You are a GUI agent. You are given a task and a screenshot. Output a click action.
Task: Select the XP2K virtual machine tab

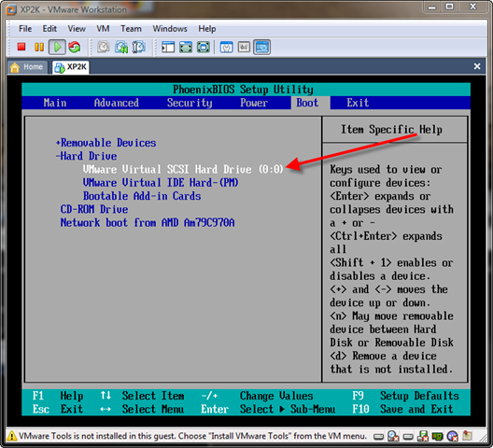(x=71, y=67)
